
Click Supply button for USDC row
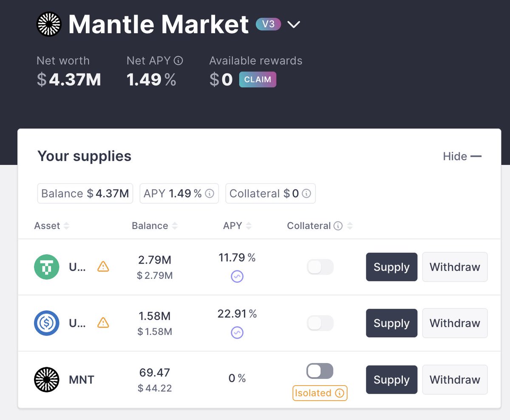391,323
